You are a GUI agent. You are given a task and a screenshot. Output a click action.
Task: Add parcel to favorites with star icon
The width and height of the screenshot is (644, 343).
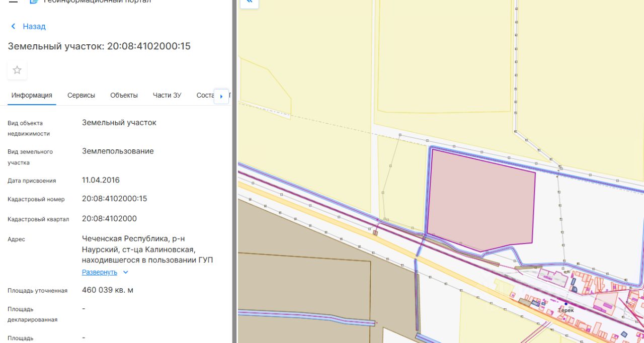click(x=17, y=70)
